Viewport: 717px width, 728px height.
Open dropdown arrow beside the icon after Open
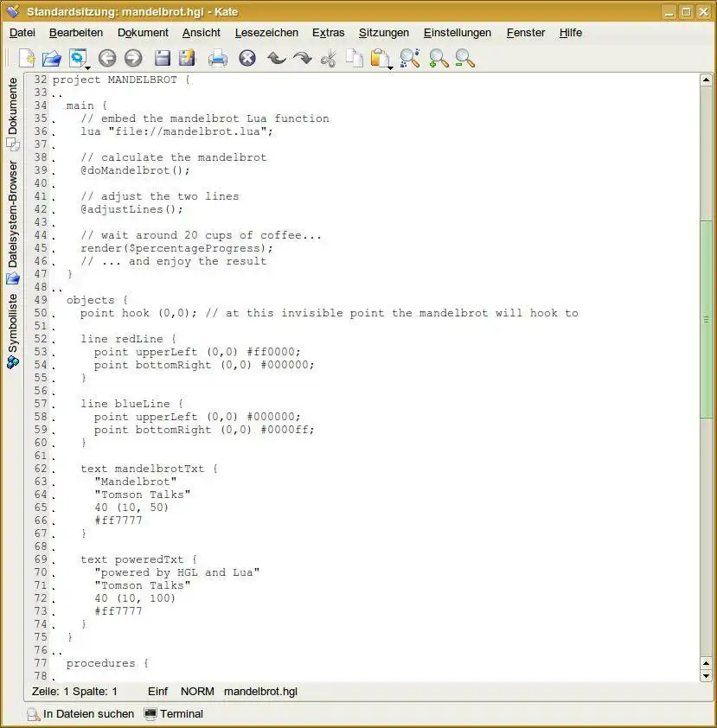(87, 67)
